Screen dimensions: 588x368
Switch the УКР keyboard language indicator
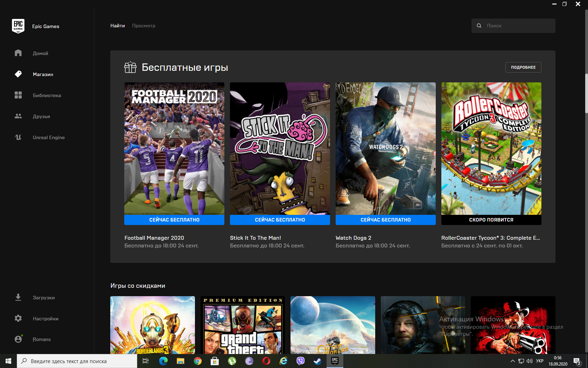click(540, 361)
